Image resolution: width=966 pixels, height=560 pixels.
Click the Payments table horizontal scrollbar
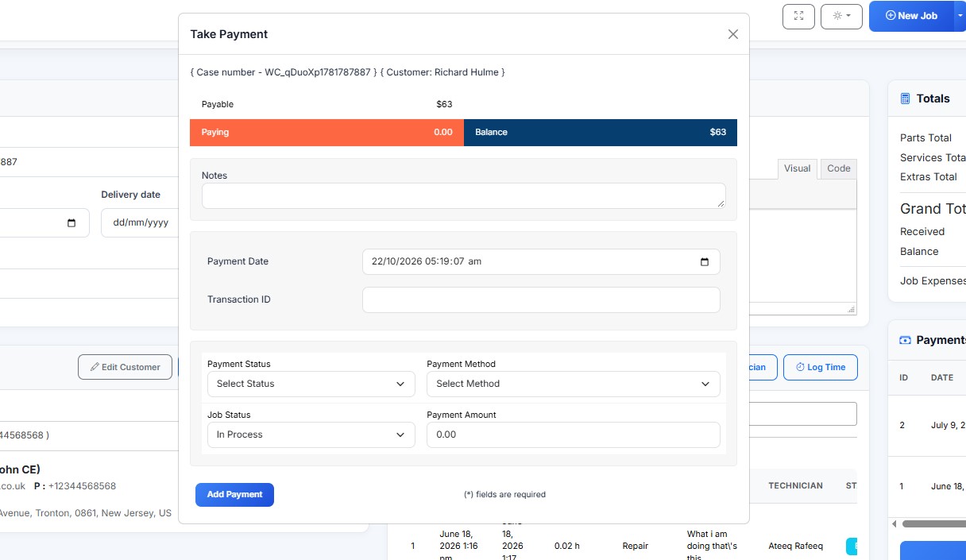tap(933, 523)
